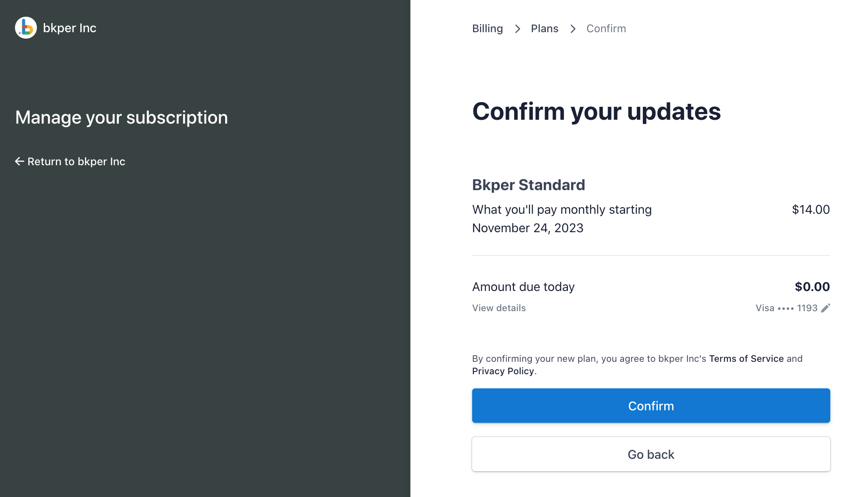This screenshot has height=497, width=868.
Task: Click the $14.00 monthly price amount
Action: tap(810, 209)
